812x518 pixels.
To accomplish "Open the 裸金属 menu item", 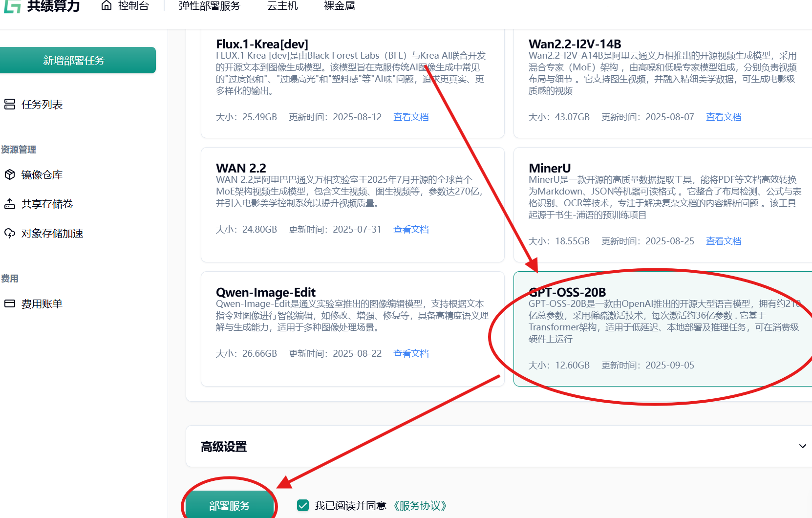I will click(x=340, y=6).
